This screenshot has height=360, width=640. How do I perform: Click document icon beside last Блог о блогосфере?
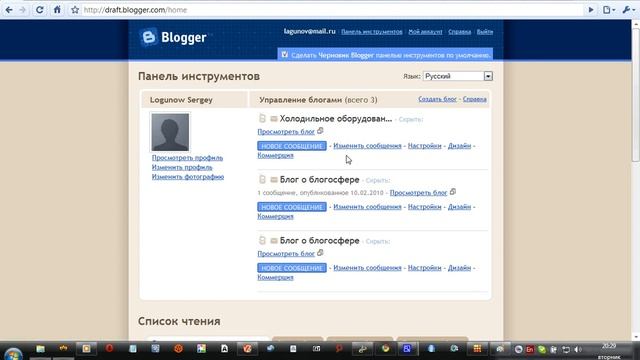[262, 240]
